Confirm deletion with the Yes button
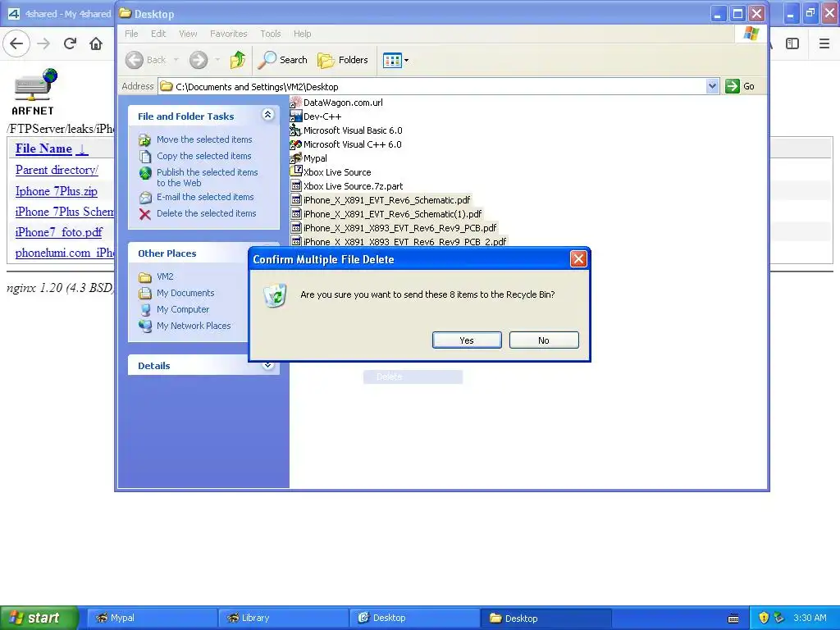This screenshot has width=840, height=630. pos(467,340)
